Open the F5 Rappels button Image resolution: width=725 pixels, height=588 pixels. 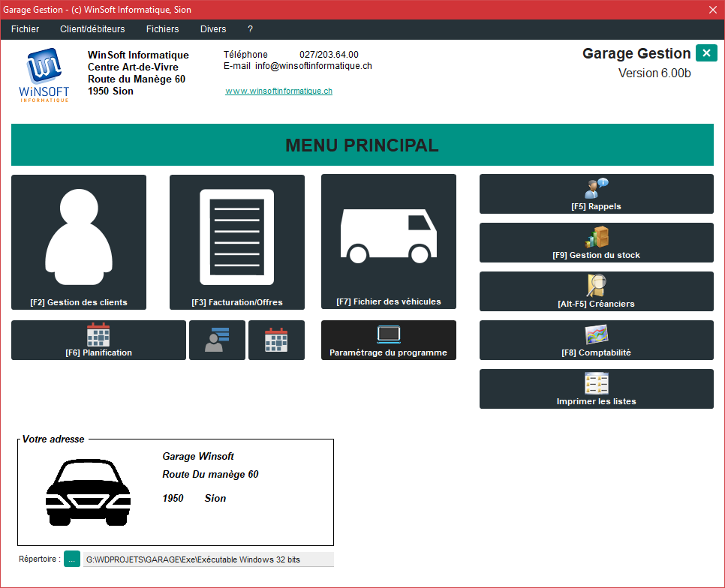click(597, 194)
